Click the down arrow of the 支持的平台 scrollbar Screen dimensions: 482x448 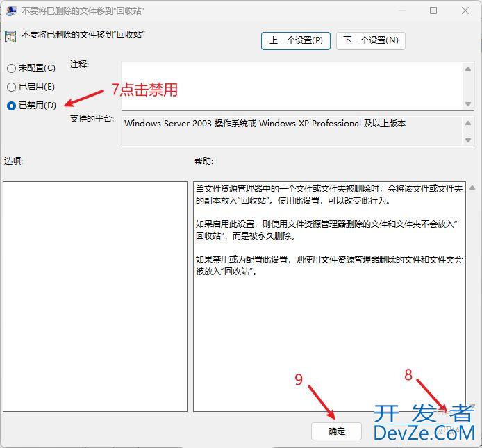pyautogui.click(x=468, y=140)
